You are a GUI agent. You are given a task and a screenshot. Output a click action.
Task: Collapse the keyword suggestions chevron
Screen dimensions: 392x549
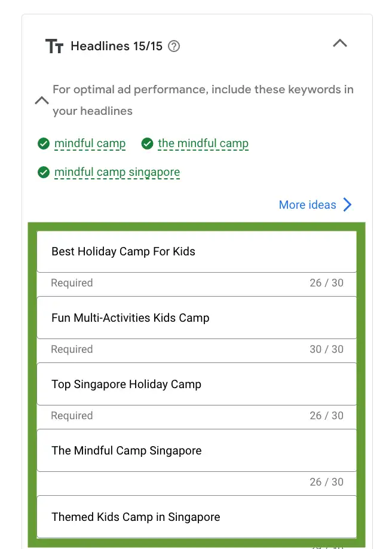pyautogui.click(x=42, y=100)
